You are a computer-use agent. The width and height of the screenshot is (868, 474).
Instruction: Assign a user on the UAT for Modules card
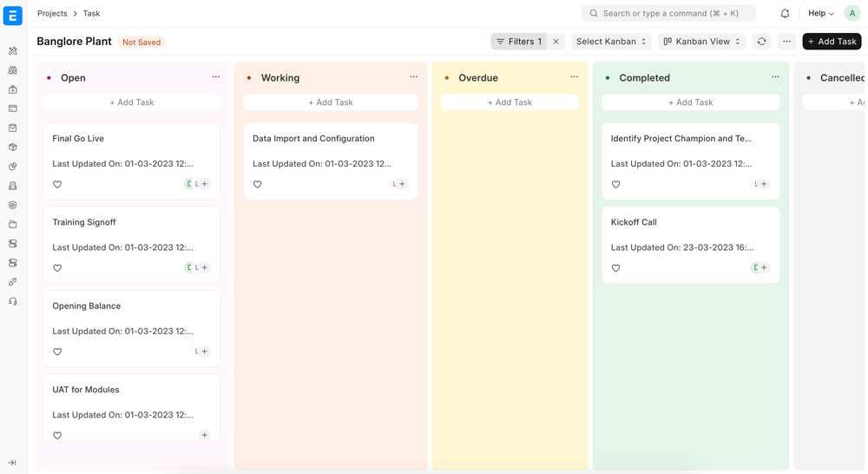point(204,435)
